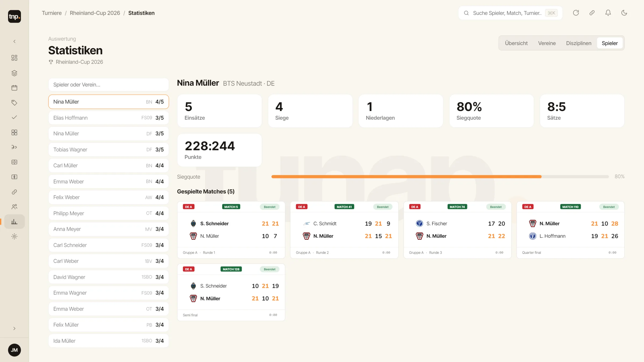Select David Wagner 1SBO player row
The width and height of the screenshot is (644, 362).
click(x=109, y=277)
